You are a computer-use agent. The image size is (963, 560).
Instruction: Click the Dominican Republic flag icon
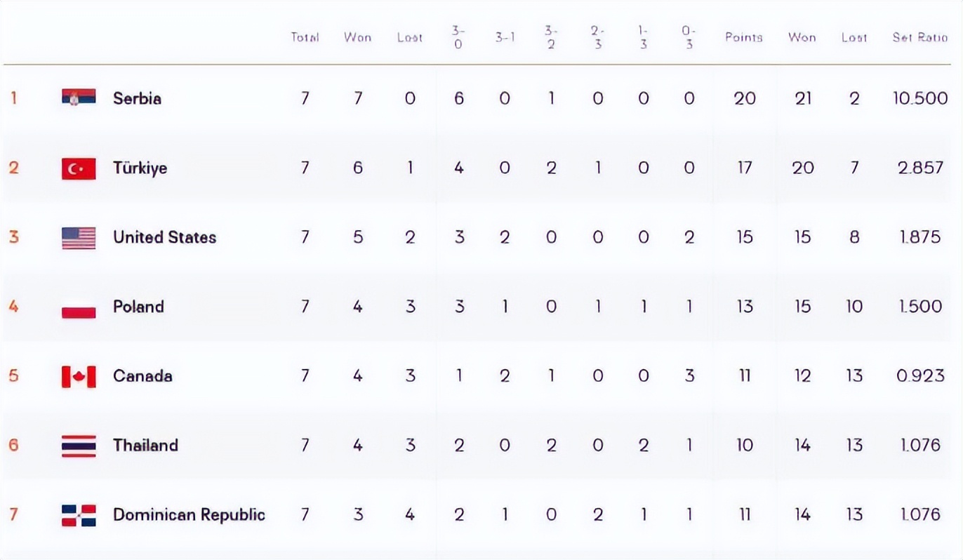pyautogui.click(x=79, y=515)
